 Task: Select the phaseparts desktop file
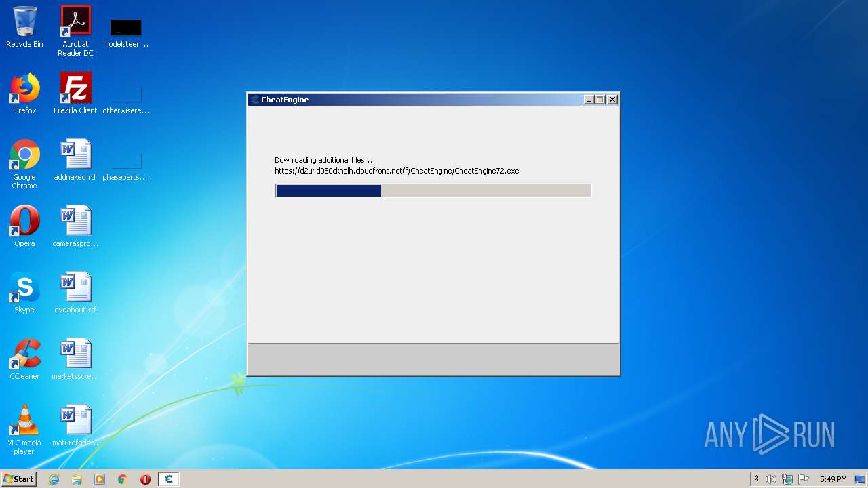coord(126,166)
